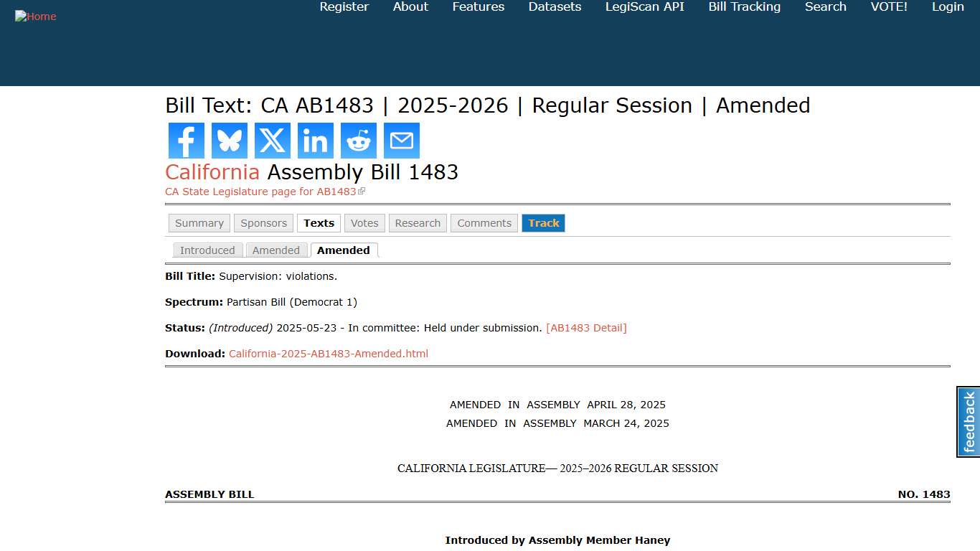Go to the Login menu item
The image size is (980, 551).
948,7
